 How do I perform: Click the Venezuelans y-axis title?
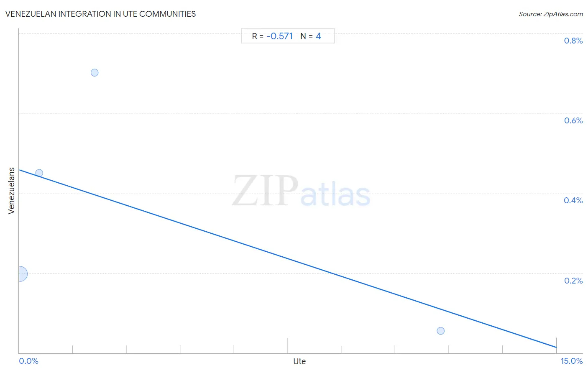[x=12, y=191]
